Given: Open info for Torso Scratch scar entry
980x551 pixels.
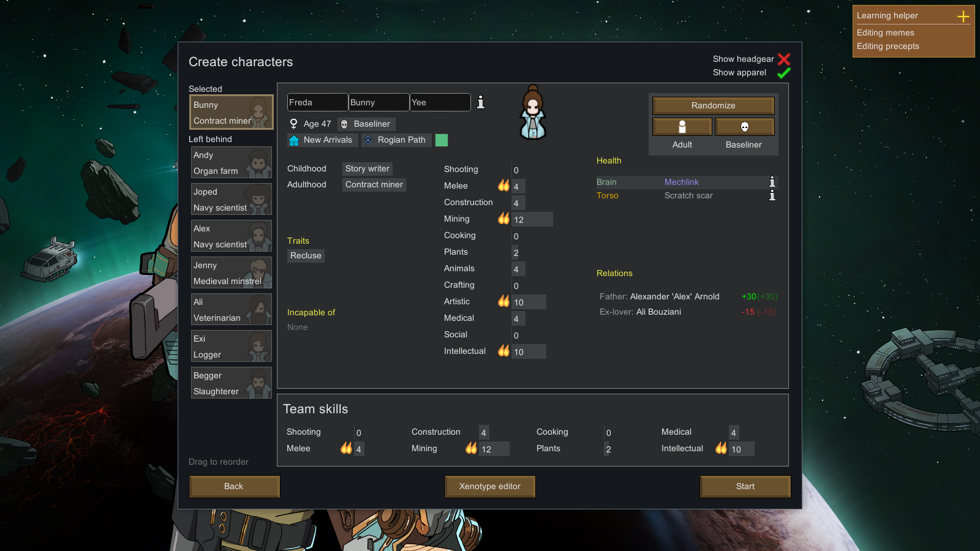Looking at the screenshot, I should [x=772, y=195].
